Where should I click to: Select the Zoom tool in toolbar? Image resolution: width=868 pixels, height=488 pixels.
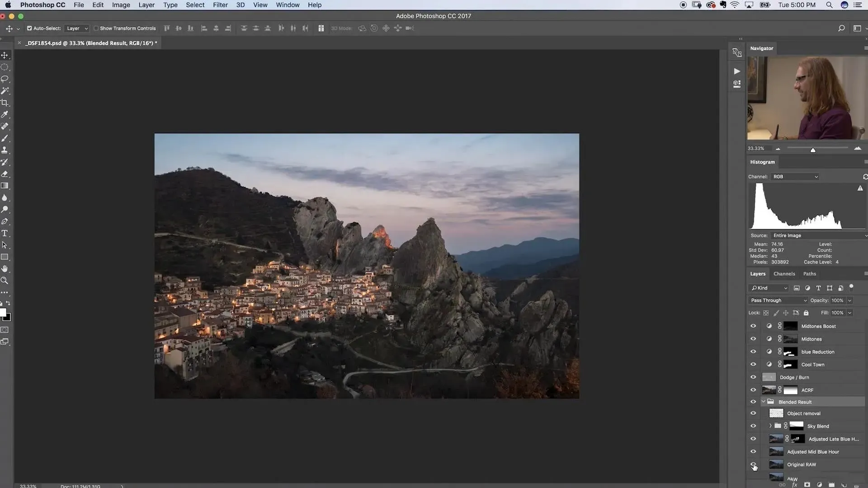point(5,281)
